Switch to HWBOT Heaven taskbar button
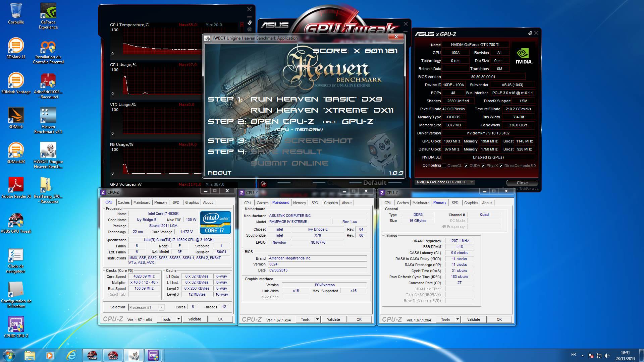Screen dimensions: 644x362 pos(134,355)
